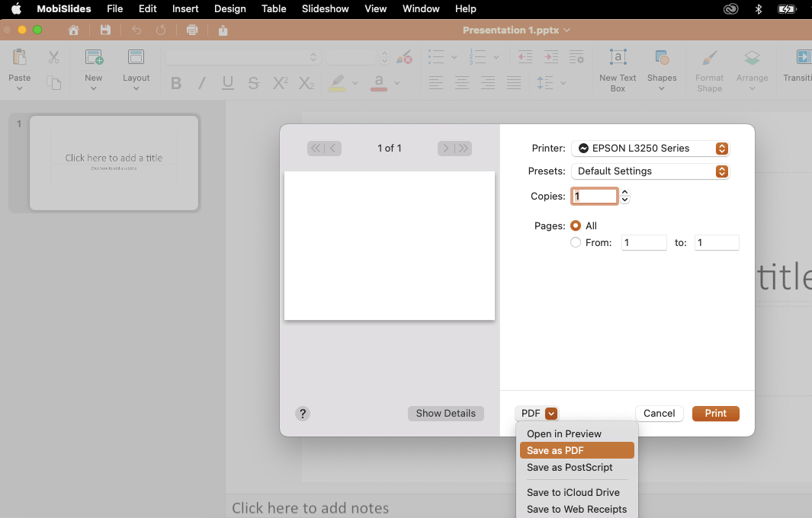
Task: Toggle Bold formatting
Action: (176, 83)
